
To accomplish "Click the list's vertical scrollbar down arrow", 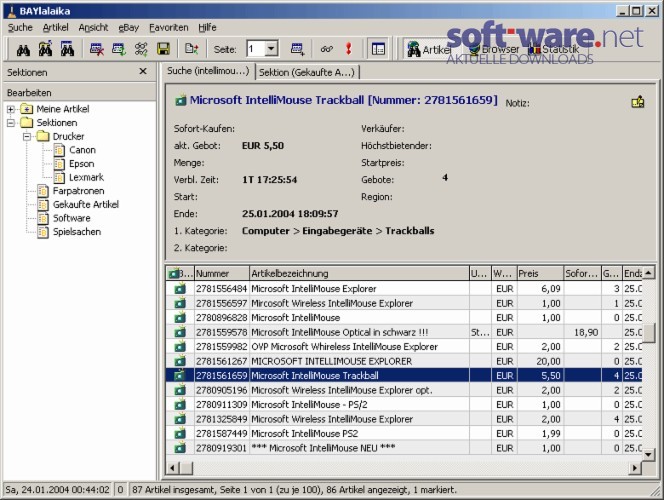I will point(648,455).
